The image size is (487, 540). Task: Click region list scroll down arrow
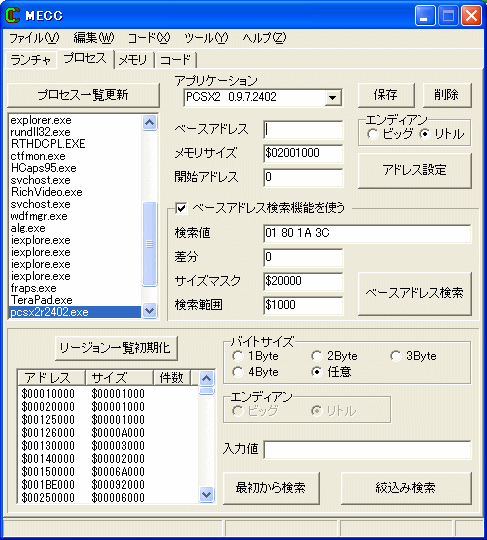click(207, 495)
